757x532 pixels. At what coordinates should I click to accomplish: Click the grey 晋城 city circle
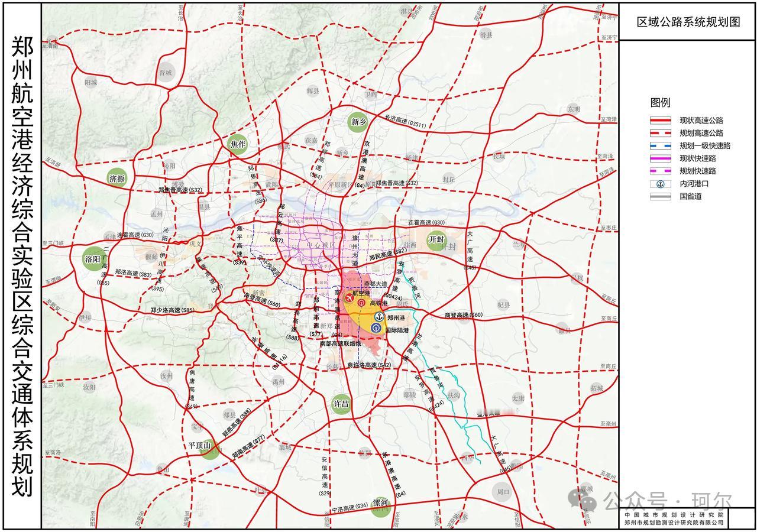coord(166,72)
